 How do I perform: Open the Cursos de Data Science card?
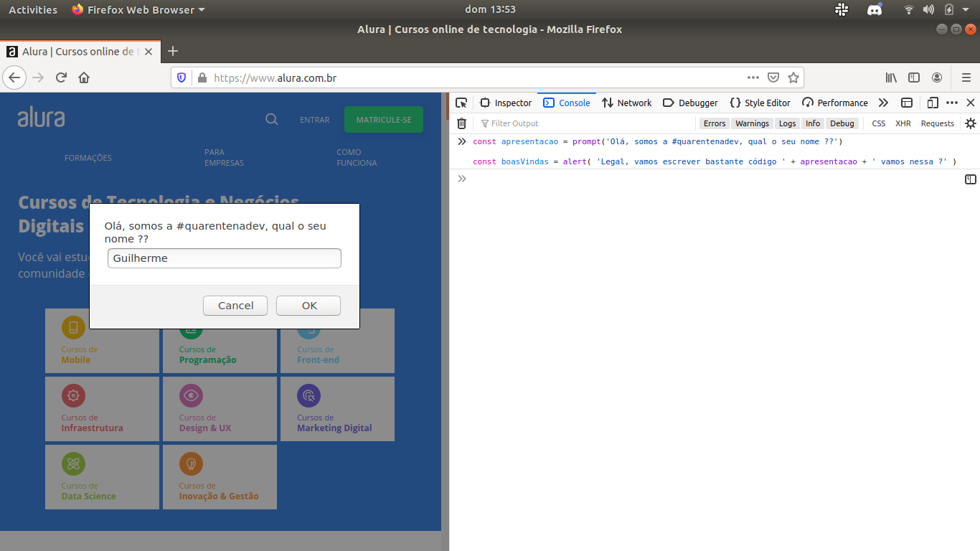tap(102, 477)
